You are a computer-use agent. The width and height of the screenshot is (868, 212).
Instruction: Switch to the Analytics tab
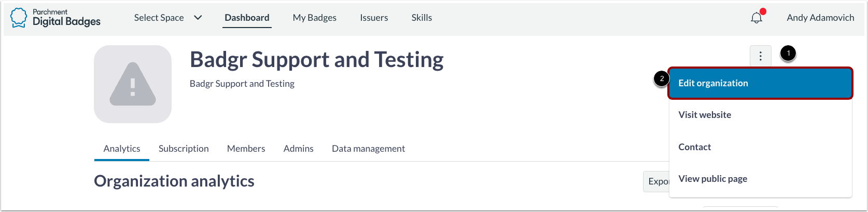coord(122,149)
